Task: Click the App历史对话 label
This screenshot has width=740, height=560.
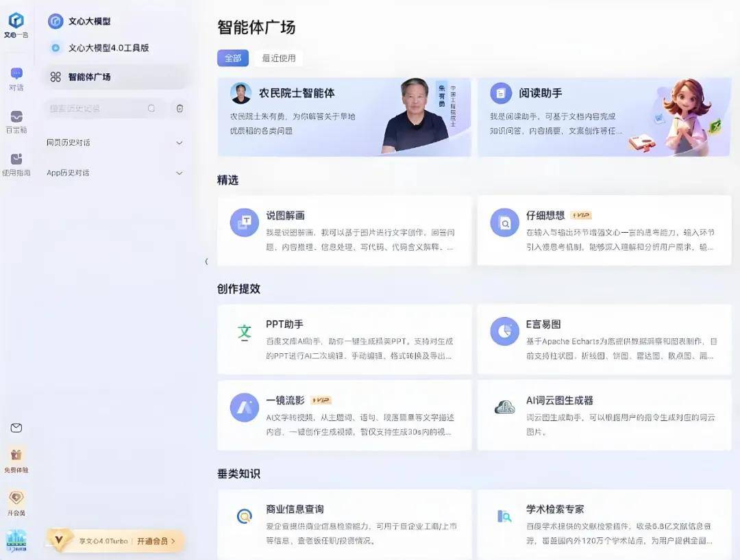Action: click(x=68, y=173)
